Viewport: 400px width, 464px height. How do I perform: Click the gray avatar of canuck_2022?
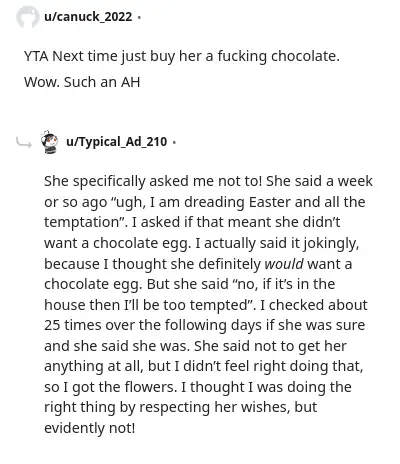(28, 17)
